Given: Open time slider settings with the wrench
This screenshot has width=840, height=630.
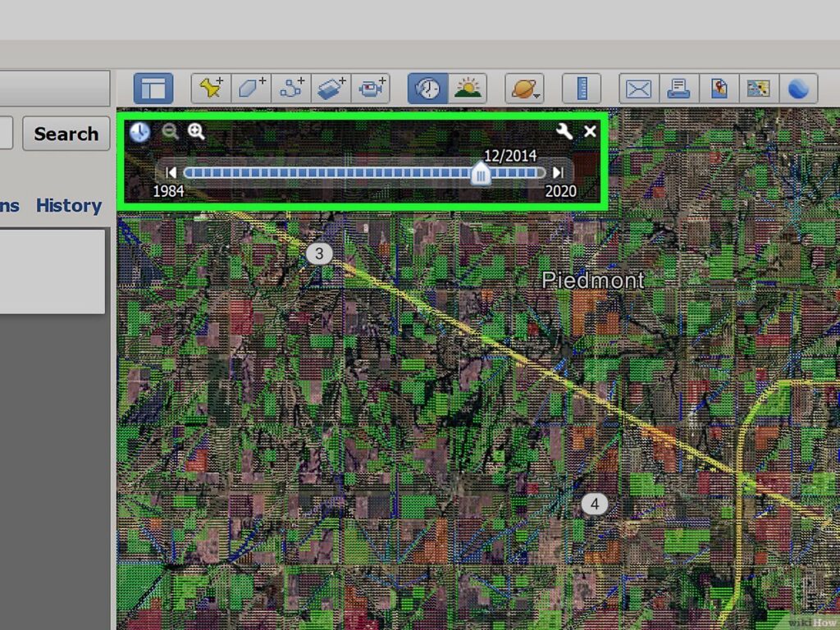Looking at the screenshot, I should click(564, 131).
